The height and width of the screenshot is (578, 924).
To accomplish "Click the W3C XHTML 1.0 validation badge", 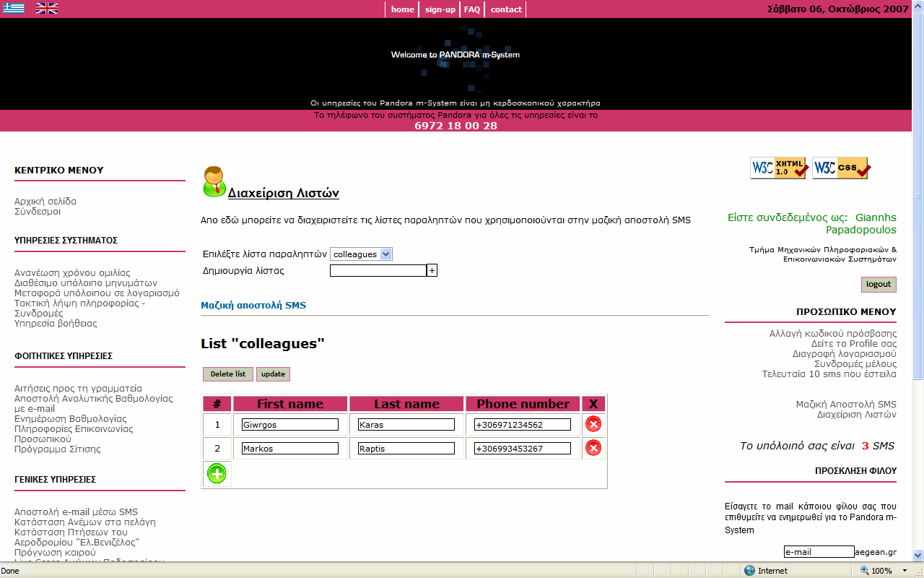I will point(778,168).
